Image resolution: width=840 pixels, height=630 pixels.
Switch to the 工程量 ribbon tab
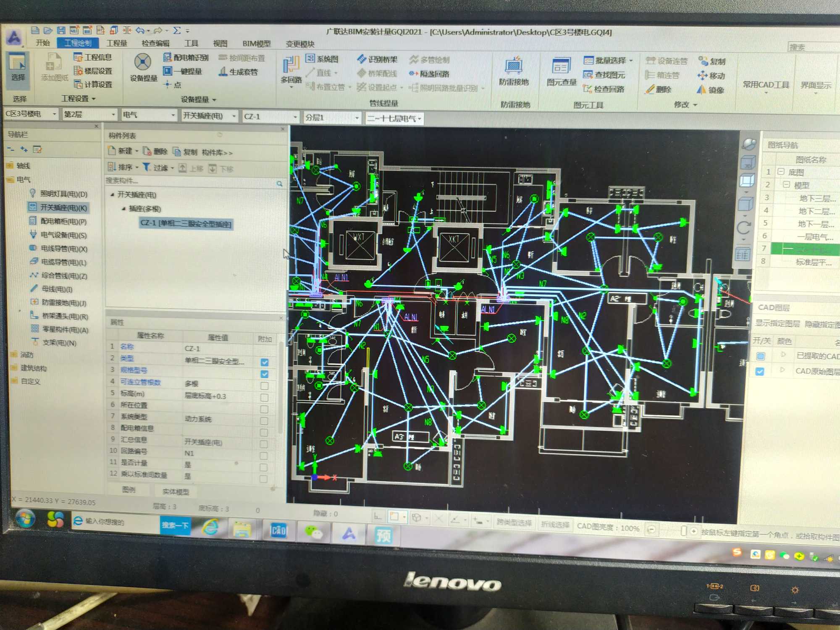(116, 43)
